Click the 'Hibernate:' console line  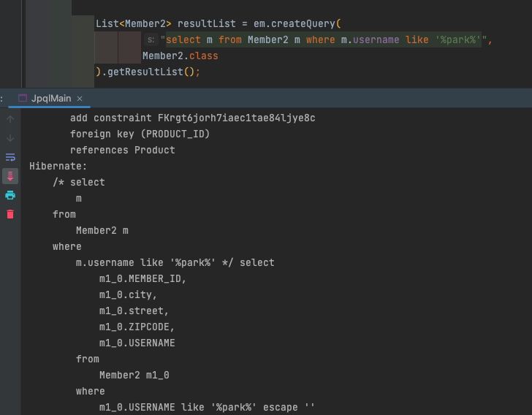pos(58,166)
